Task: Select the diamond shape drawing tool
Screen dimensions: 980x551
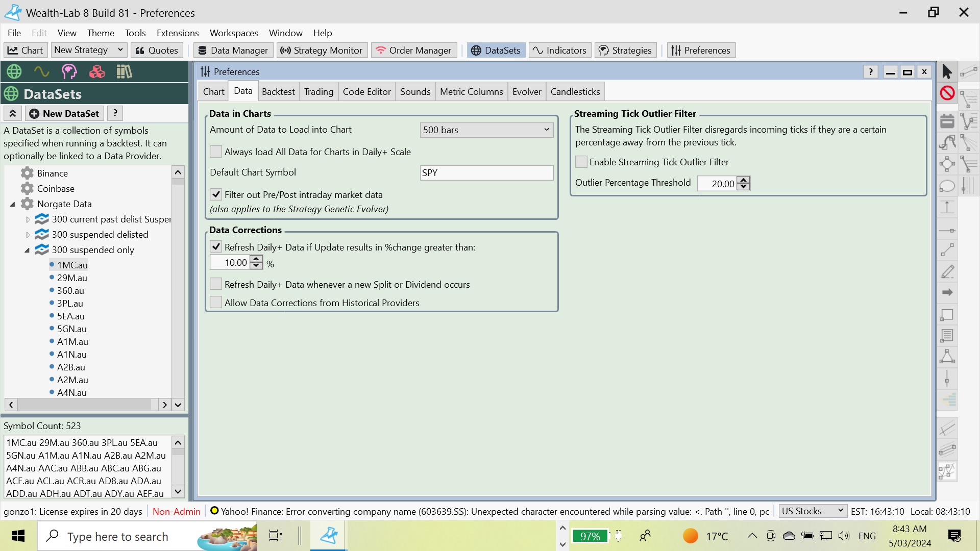Action: click(947, 164)
